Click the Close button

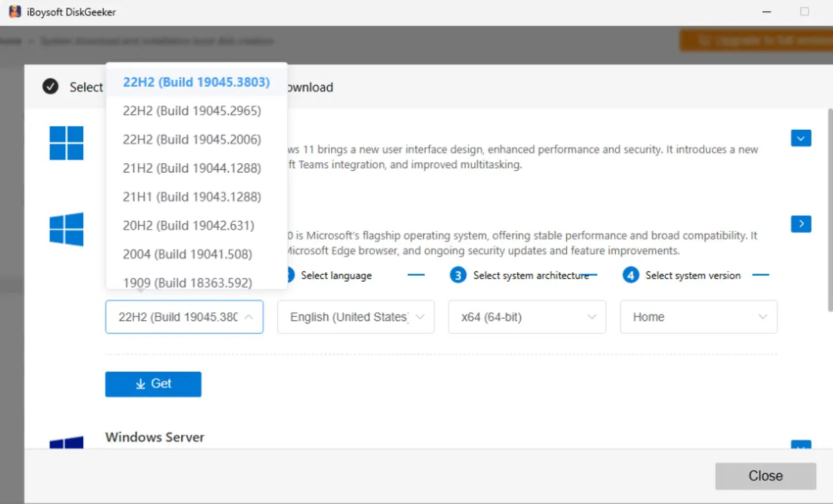click(x=766, y=476)
